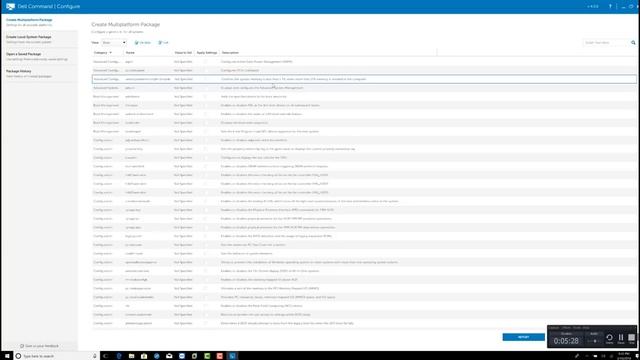Tick Apply Settings for PXE first boot row
640x360 pixels.
(x=205, y=105)
